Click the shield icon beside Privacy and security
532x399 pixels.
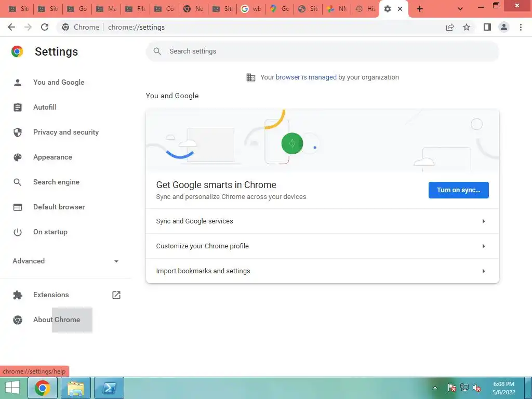18,132
